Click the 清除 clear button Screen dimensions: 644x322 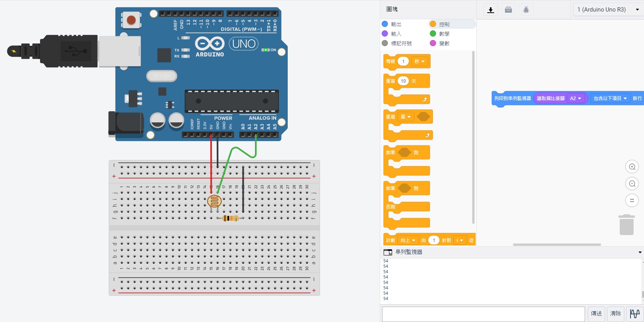(615, 314)
